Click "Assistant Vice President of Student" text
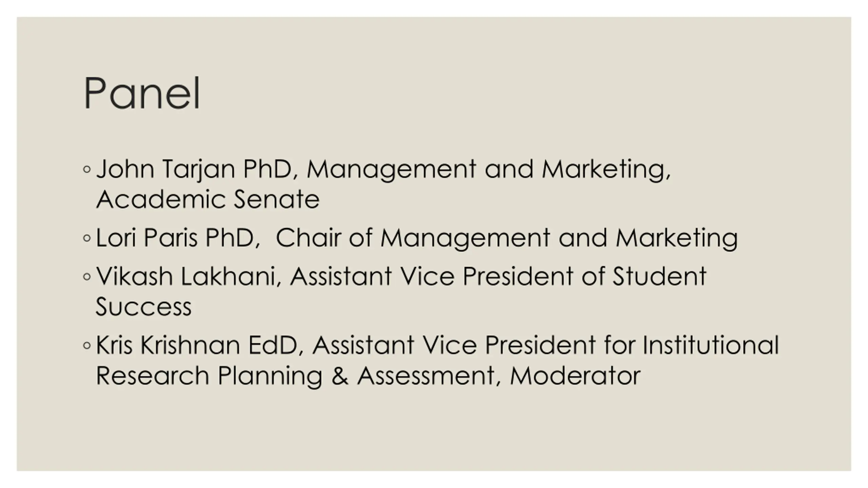868x488 pixels. [498, 276]
